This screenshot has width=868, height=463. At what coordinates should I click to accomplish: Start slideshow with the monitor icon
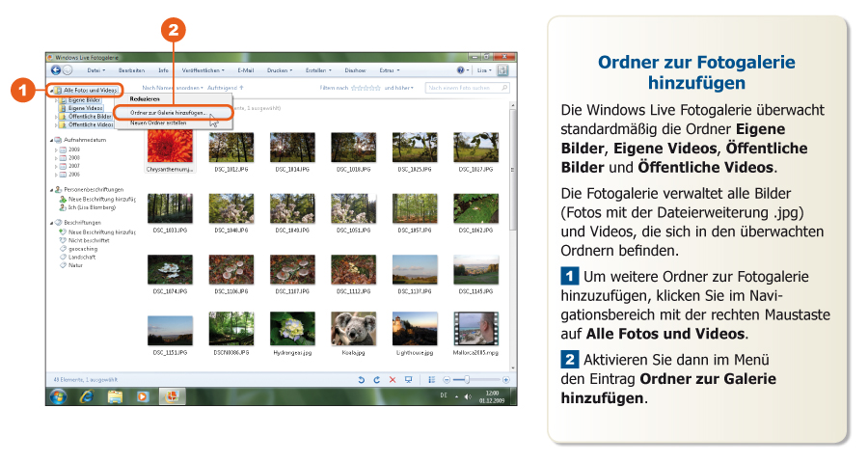[408, 379]
